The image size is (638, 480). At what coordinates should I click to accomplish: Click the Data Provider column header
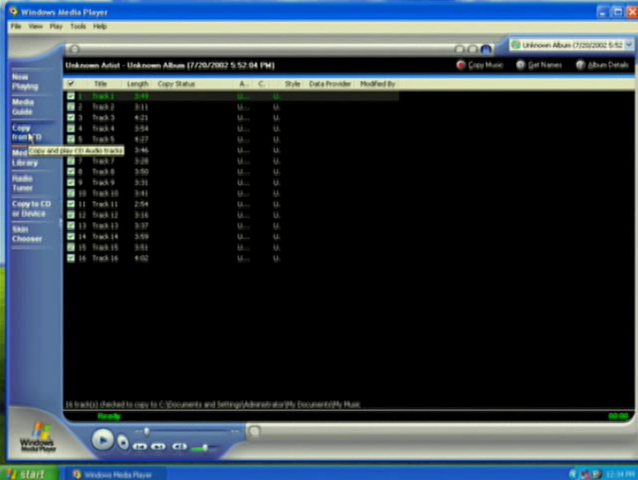[330, 84]
